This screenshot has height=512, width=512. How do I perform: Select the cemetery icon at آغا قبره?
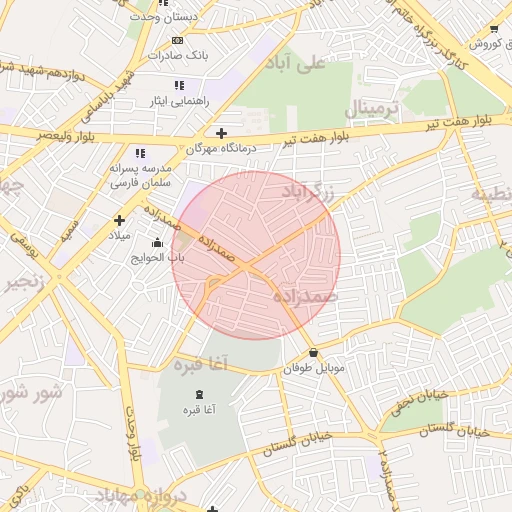coord(199,395)
